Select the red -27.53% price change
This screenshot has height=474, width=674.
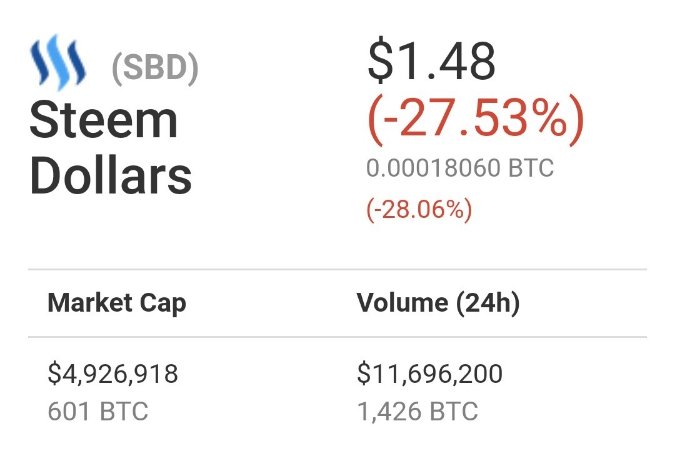pyautogui.click(x=475, y=122)
